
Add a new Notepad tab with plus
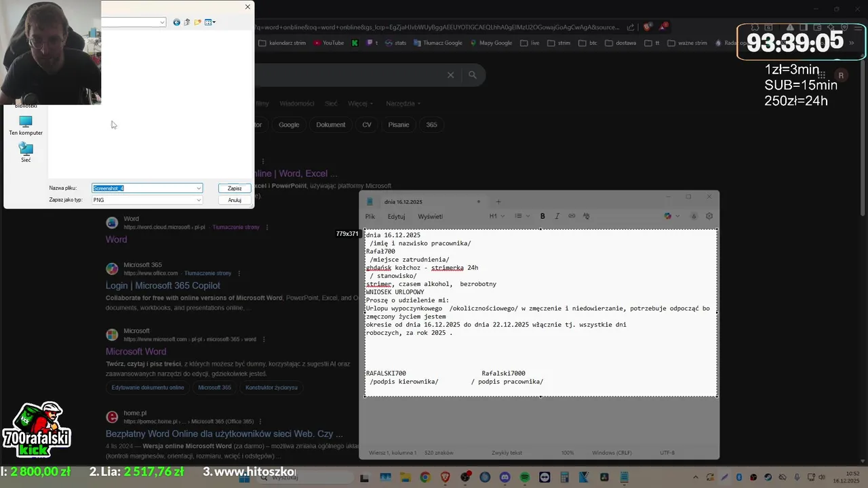[x=498, y=201]
